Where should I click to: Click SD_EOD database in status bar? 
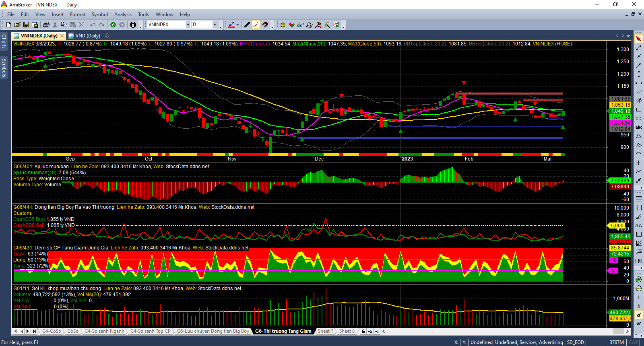pos(576,342)
